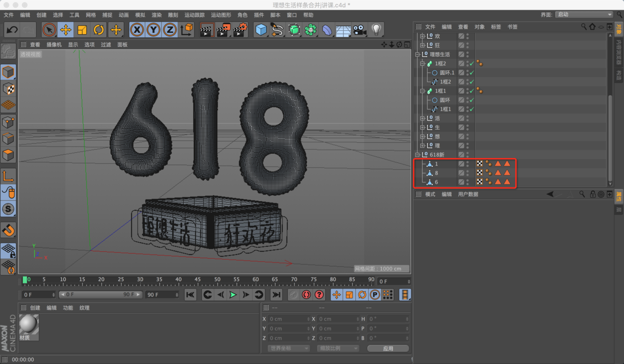Open the 世界坐标 dropdown
The width and height of the screenshot is (624, 364).
click(x=288, y=348)
